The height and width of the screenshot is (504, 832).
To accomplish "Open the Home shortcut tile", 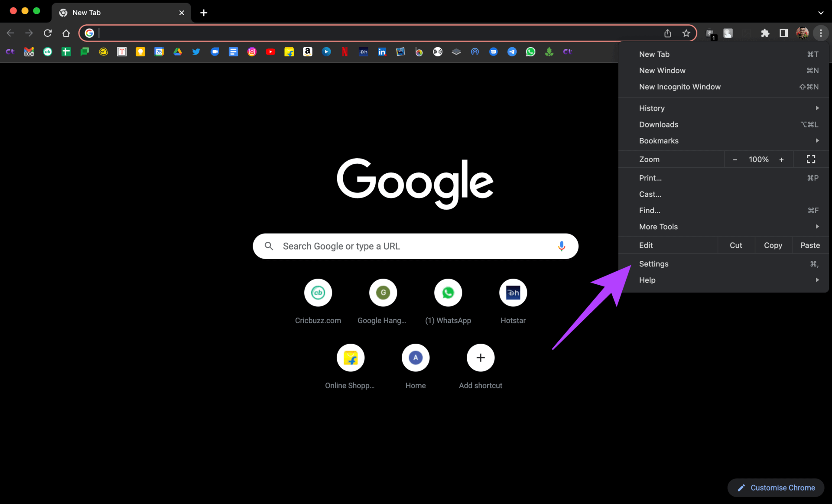I will (416, 367).
